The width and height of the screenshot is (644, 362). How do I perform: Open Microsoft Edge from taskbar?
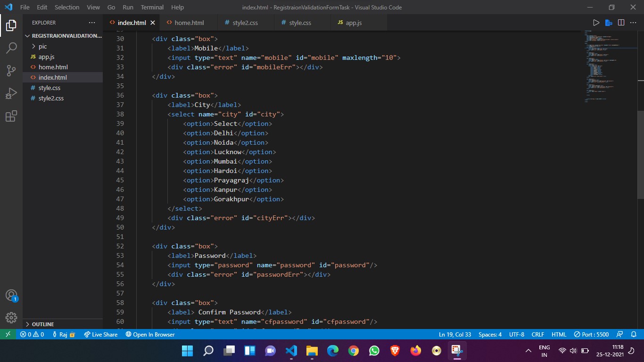[x=332, y=351]
